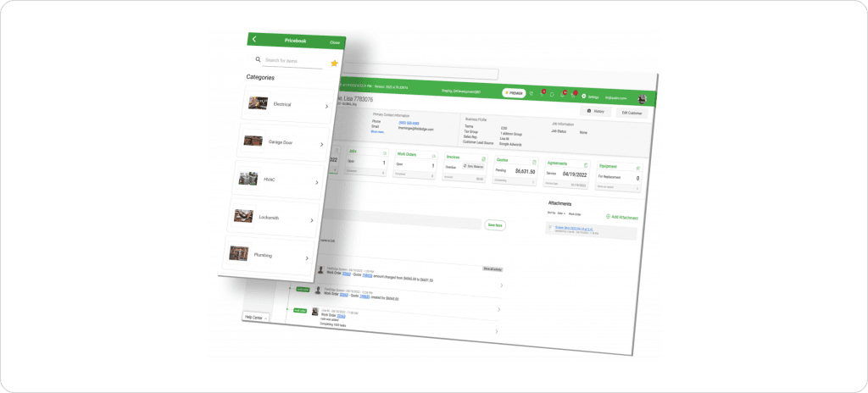The height and width of the screenshot is (393, 868).
Task: Expand the amount changed activity entry chevron
Action: [x=501, y=285]
